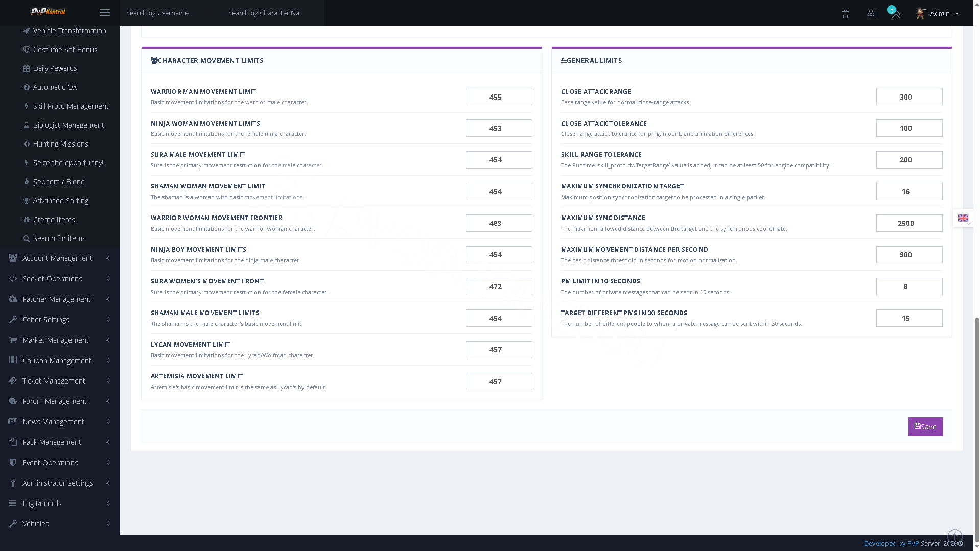Click the PvP Kontrol logo

49,11
